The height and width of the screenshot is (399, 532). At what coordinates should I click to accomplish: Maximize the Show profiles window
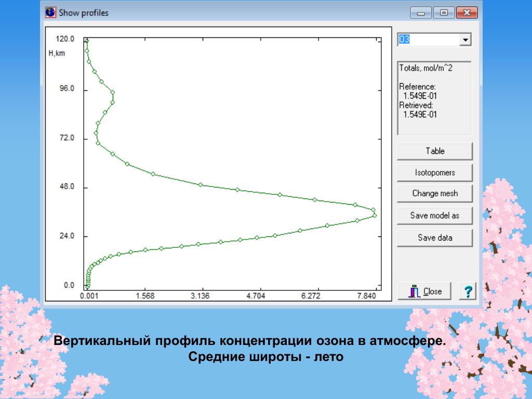pos(444,13)
